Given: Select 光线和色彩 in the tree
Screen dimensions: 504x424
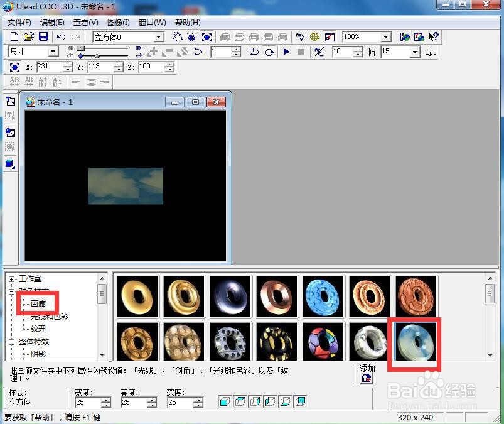Looking at the screenshot, I should coord(50,316).
